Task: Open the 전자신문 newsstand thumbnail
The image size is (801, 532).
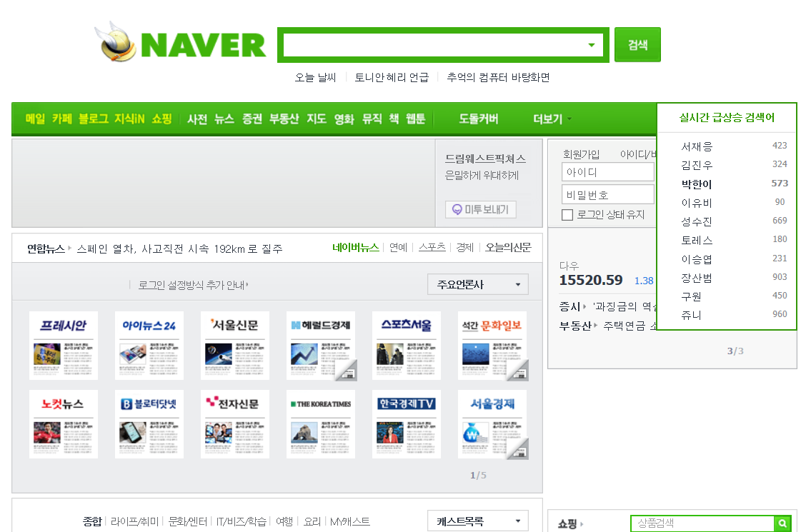Action: pyautogui.click(x=235, y=424)
